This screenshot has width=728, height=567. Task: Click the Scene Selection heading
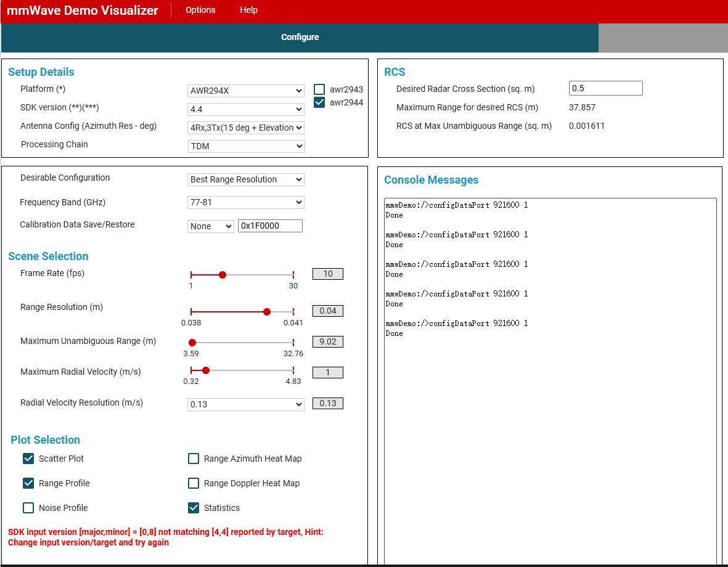coord(48,256)
